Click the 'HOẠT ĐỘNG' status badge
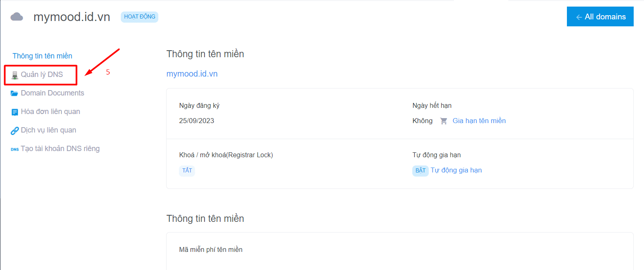 click(139, 16)
